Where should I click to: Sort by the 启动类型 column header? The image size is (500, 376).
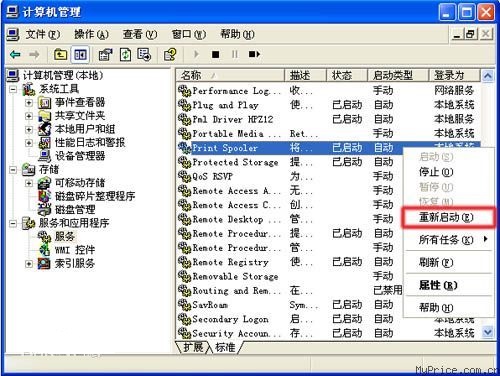tap(398, 75)
